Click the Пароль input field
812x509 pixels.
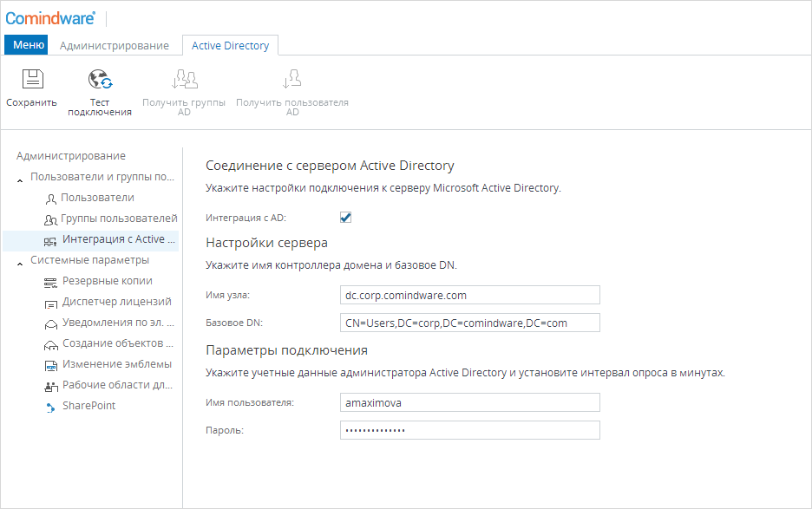469,430
